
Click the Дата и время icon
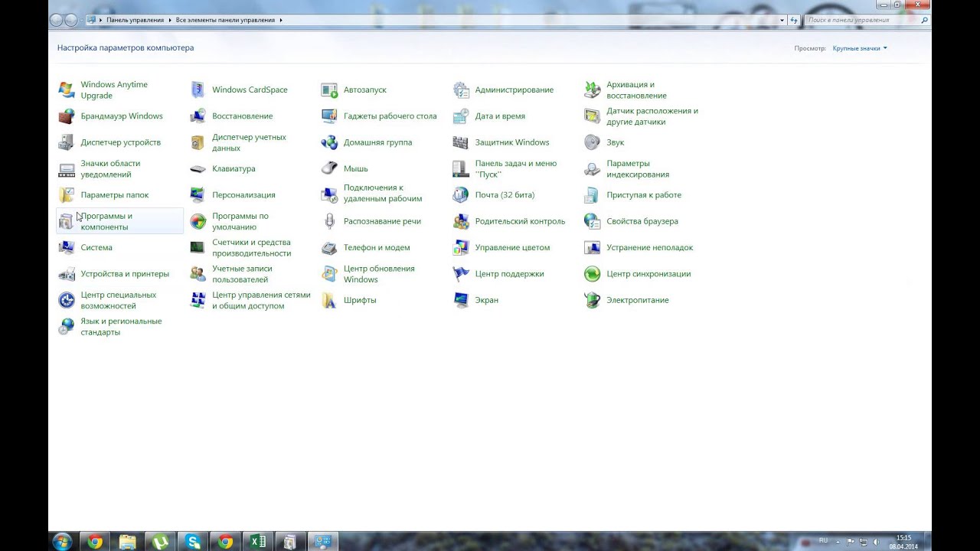(x=461, y=116)
